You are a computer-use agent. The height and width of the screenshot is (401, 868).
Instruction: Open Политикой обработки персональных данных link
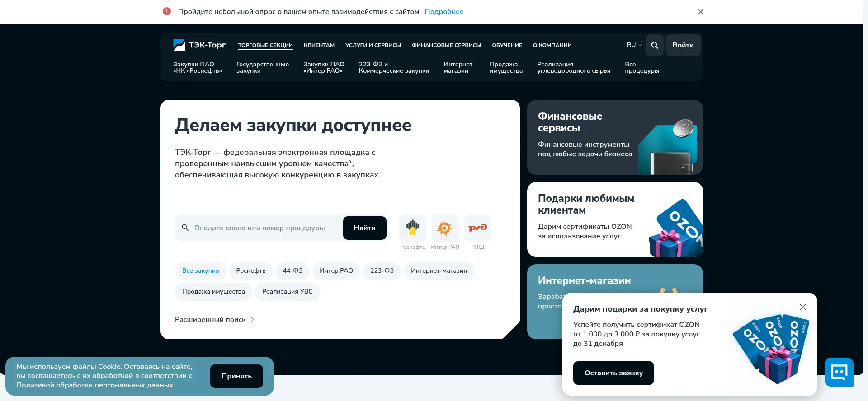[95, 385]
